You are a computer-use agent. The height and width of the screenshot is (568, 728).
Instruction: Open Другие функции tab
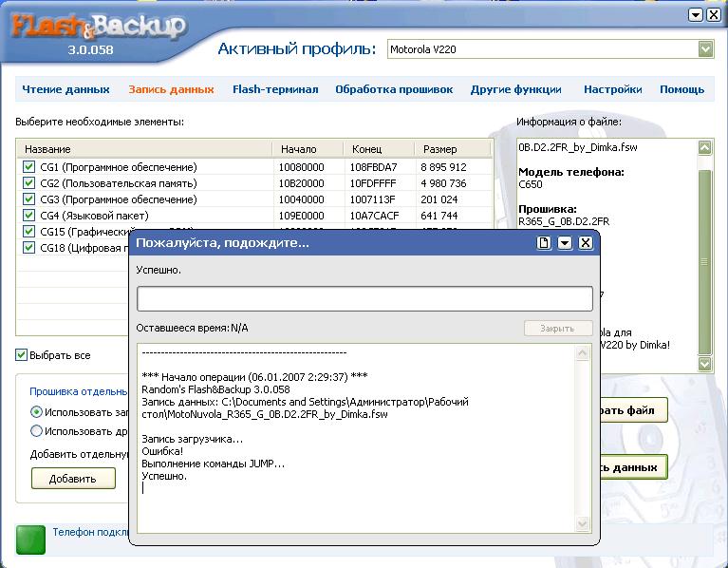(x=515, y=89)
